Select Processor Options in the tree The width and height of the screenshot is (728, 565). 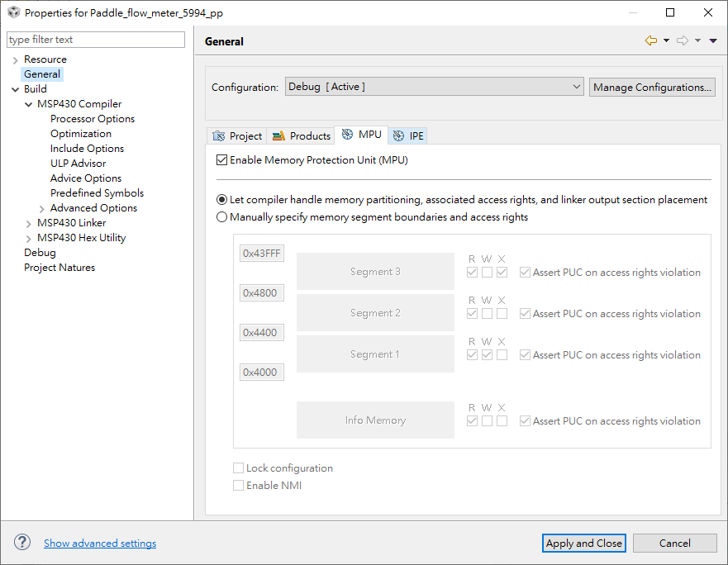[93, 119]
